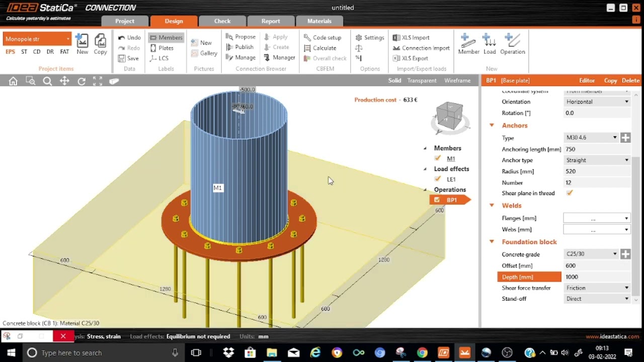The width and height of the screenshot is (644, 362).
Task: Add a New picture
Action: (x=201, y=43)
